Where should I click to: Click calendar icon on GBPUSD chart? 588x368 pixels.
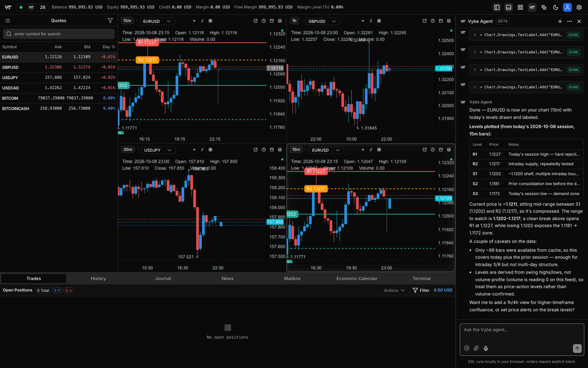tap(441, 21)
